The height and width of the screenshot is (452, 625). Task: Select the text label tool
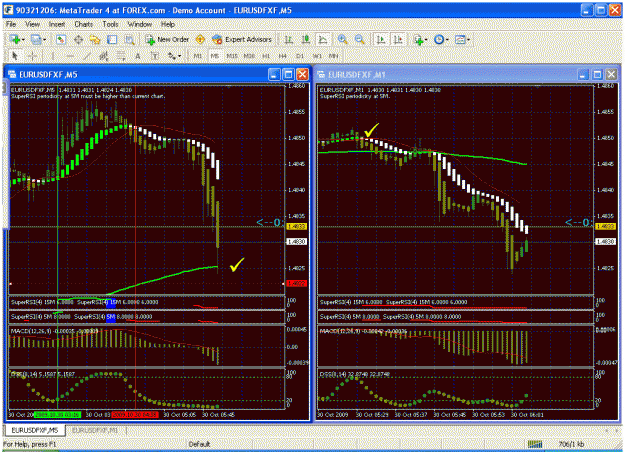(155, 56)
